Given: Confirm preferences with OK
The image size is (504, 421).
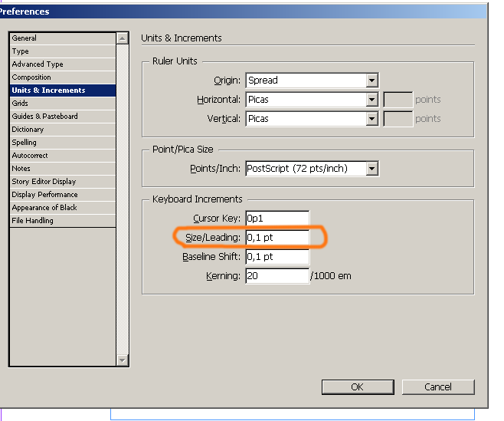Looking at the screenshot, I should pos(358,387).
